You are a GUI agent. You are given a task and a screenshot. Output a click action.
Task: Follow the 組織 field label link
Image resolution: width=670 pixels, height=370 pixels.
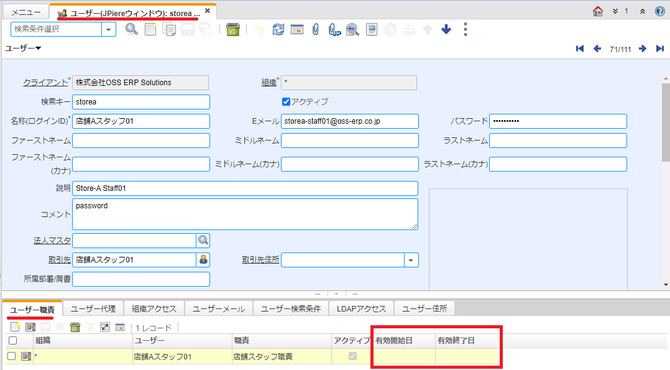tap(269, 82)
